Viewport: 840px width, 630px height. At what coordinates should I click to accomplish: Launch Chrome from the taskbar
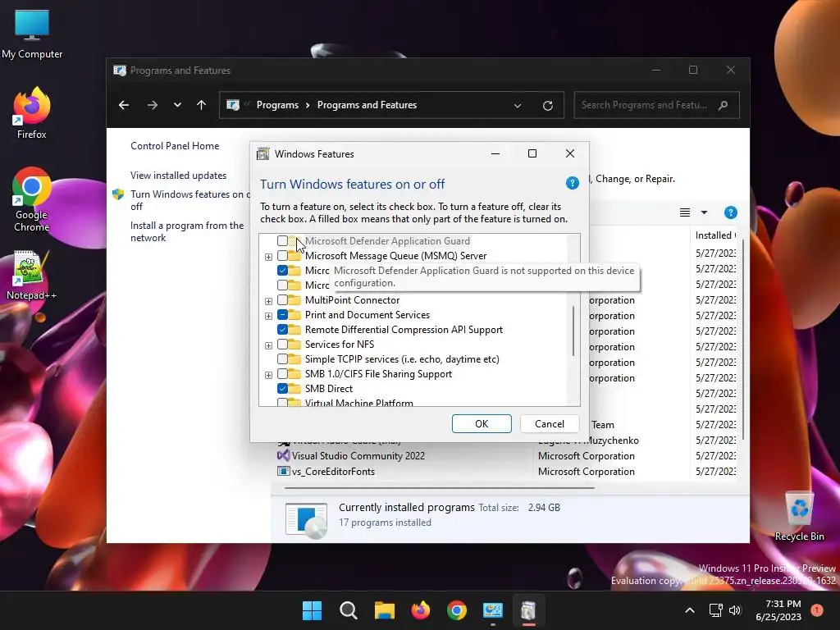[x=456, y=610]
